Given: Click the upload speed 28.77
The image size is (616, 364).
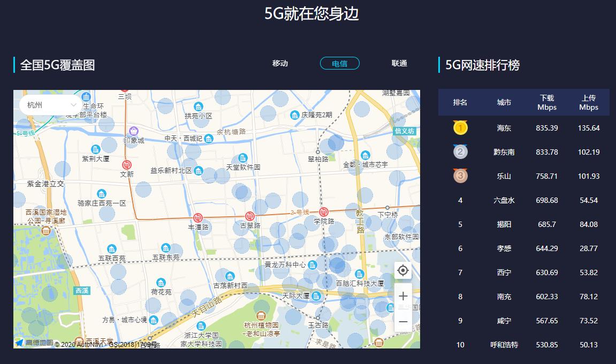Looking at the screenshot, I should tap(589, 248).
